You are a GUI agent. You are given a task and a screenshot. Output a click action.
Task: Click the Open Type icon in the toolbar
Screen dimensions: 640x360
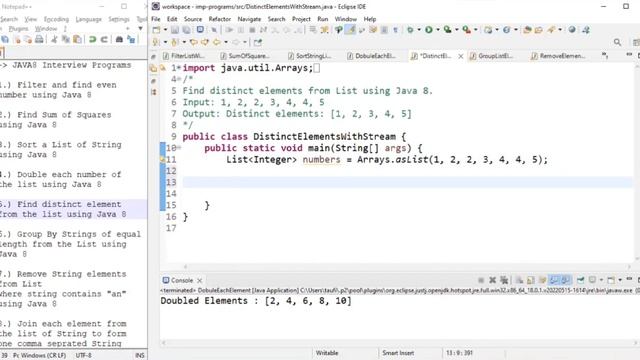pos(527,30)
